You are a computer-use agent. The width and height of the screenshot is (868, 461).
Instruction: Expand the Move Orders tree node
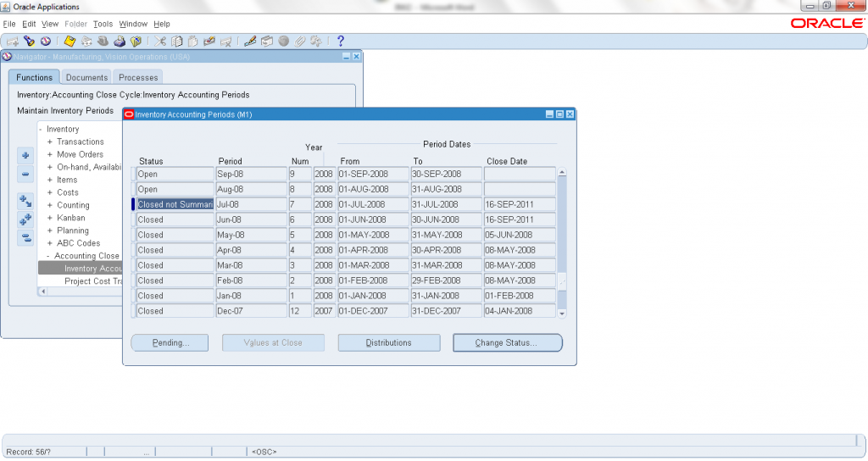point(50,155)
